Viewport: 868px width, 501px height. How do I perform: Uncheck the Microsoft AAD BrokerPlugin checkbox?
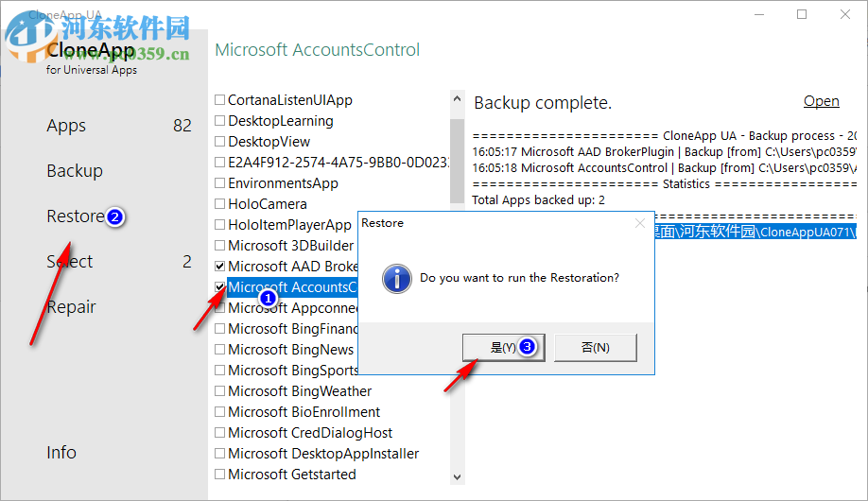(x=220, y=267)
